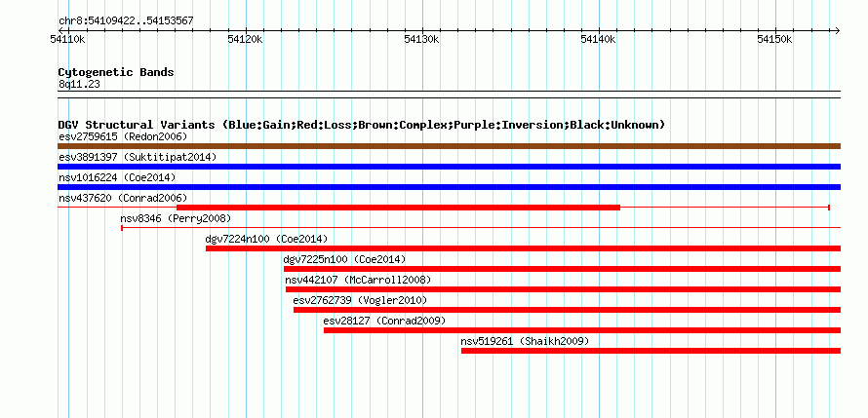Screen dimensions: 868x418
Task: Click the 54120k ruler label
Action: pyautogui.click(x=245, y=39)
